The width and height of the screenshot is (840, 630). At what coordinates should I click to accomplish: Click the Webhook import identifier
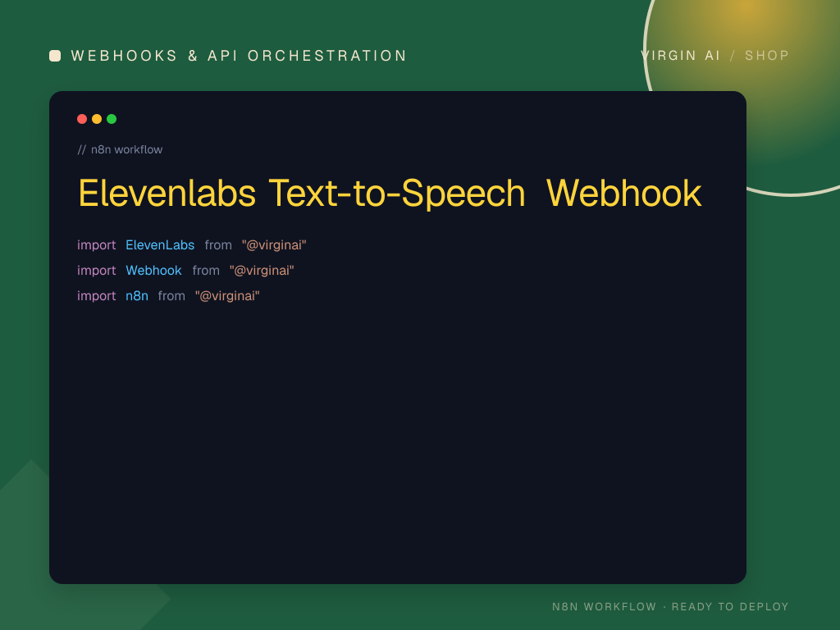[153, 271]
